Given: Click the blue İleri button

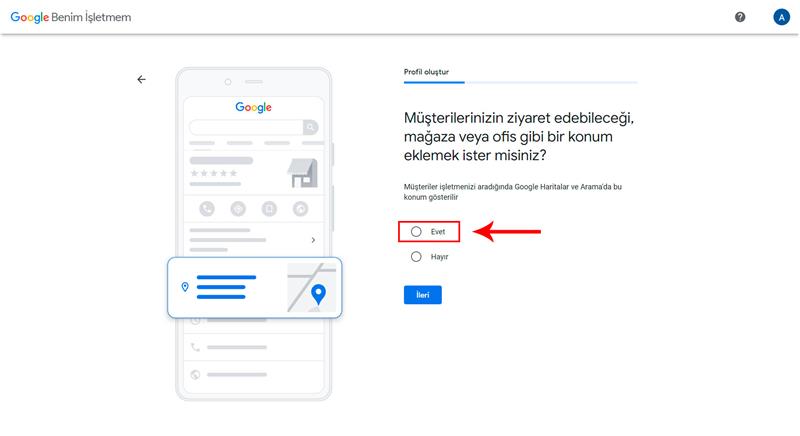Looking at the screenshot, I should 422,295.
